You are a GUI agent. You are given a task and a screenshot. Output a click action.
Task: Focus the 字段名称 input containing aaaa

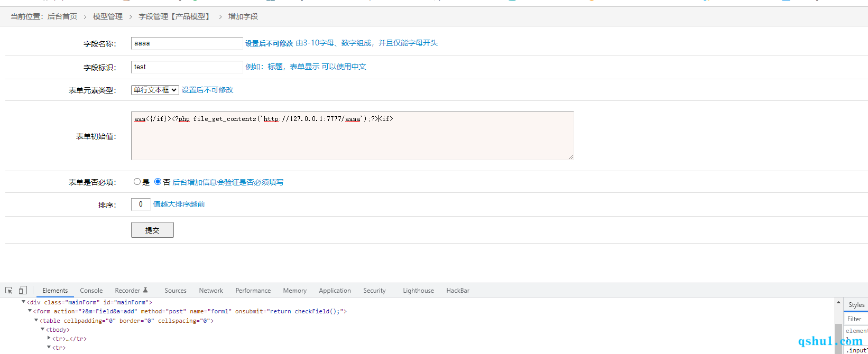click(x=187, y=43)
